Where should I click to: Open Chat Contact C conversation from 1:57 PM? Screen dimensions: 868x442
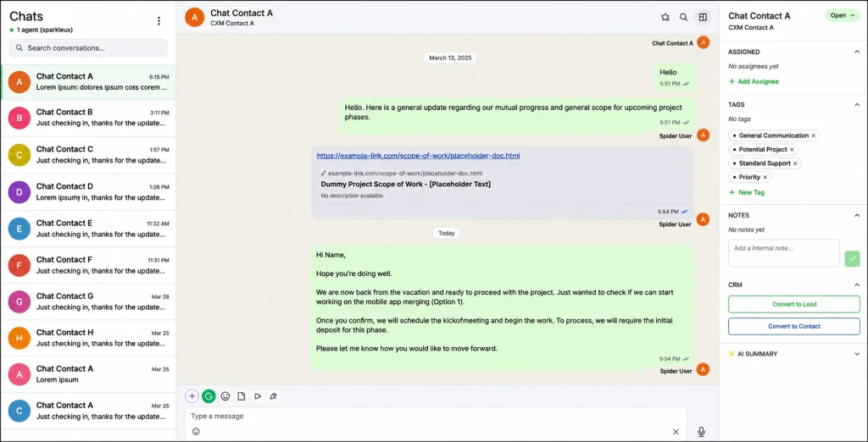coord(88,155)
